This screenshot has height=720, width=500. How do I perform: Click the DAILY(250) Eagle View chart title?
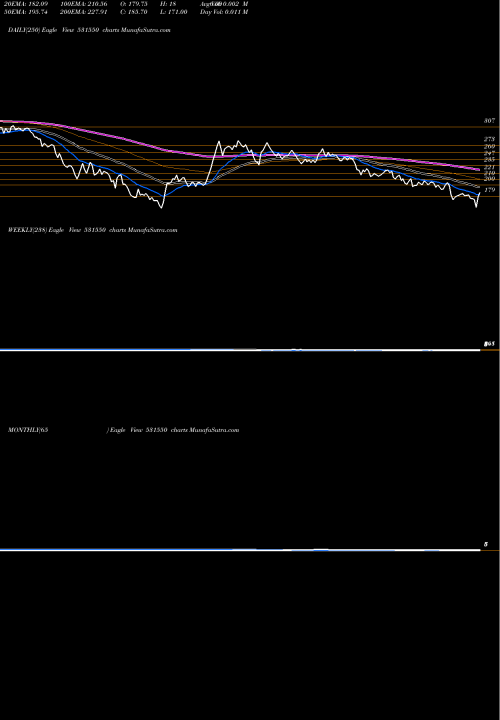tap(90, 30)
